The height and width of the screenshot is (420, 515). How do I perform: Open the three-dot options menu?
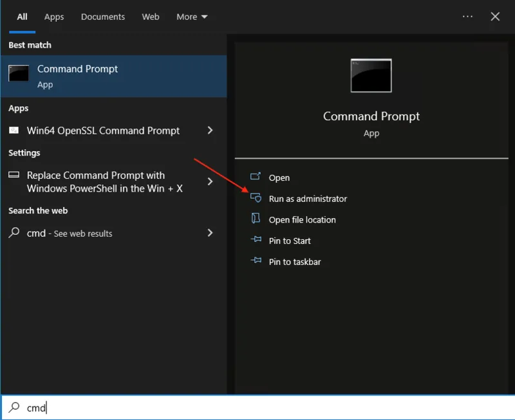pos(467,17)
